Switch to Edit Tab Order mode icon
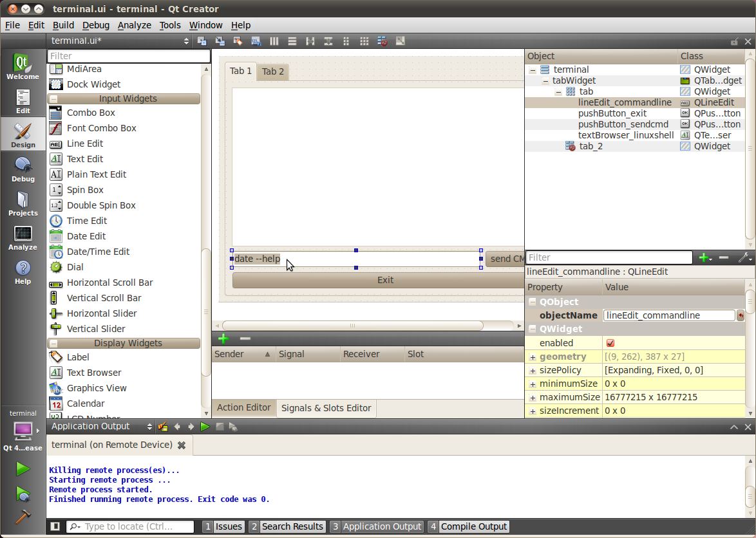 pyautogui.click(x=256, y=41)
